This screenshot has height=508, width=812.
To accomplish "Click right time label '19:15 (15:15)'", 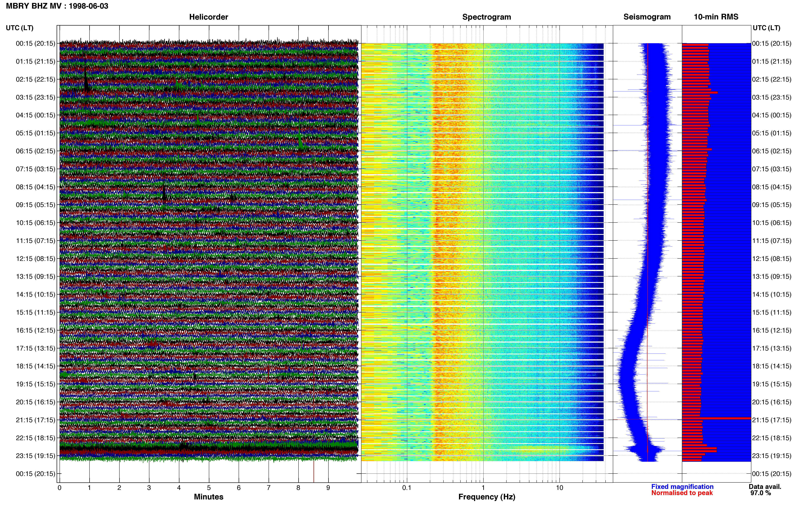I will coord(772,384).
